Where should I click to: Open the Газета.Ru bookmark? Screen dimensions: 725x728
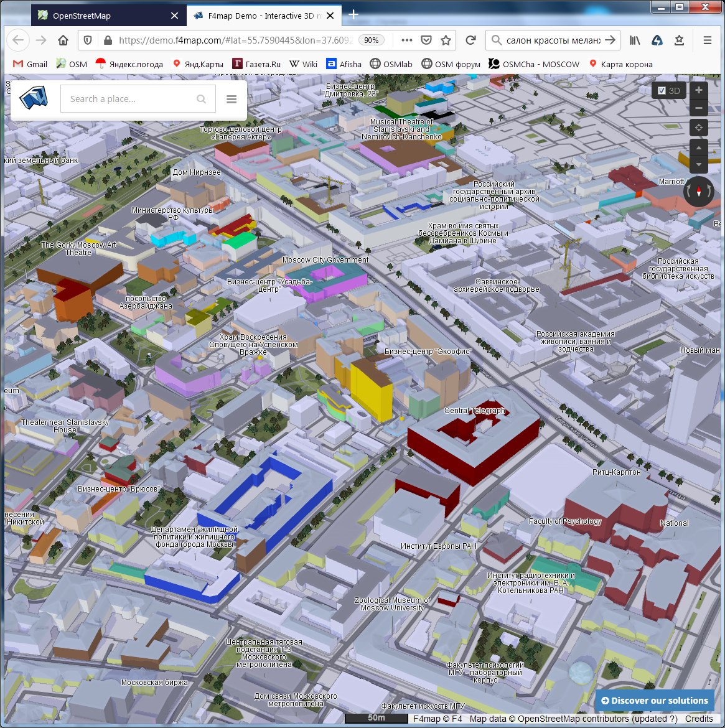point(256,64)
